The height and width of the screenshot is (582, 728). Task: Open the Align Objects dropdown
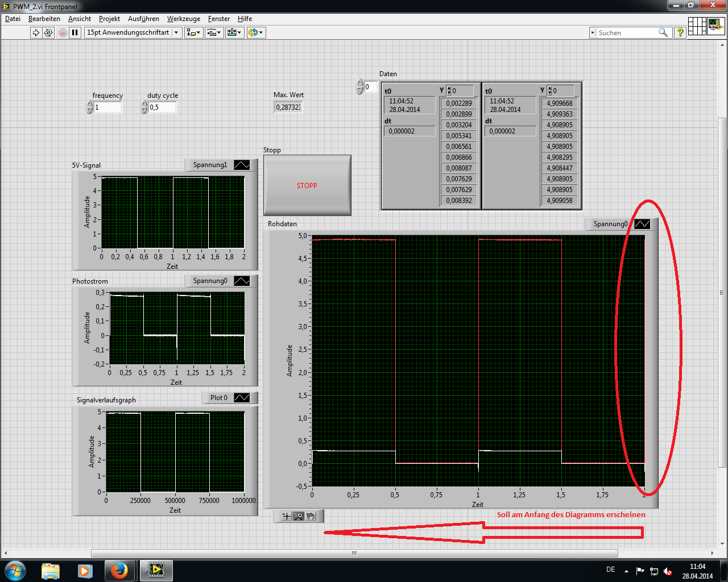pyautogui.click(x=193, y=32)
